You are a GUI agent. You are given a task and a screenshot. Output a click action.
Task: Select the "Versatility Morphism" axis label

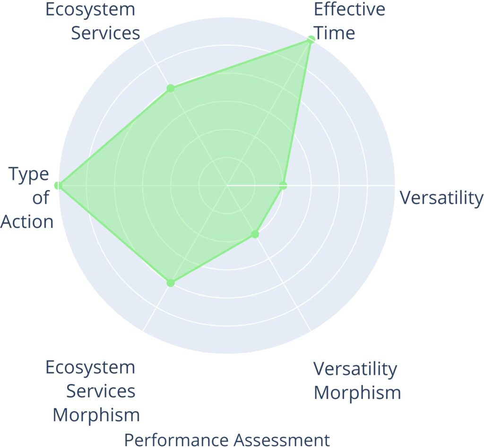357,380
